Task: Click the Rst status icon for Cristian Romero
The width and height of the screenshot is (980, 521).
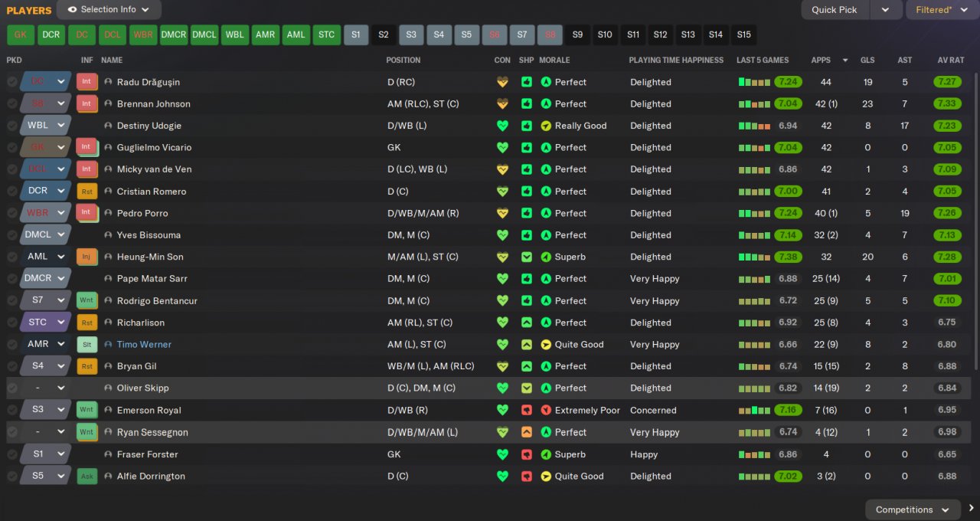Action: click(x=87, y=192)
